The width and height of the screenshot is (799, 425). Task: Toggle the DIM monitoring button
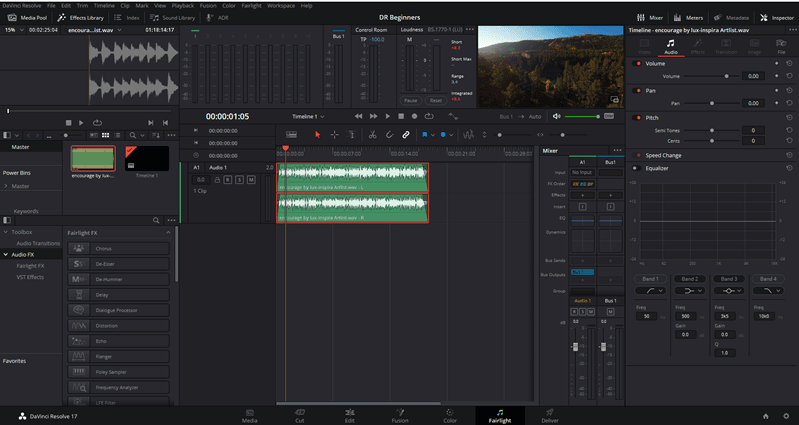[x=608, y=116]
